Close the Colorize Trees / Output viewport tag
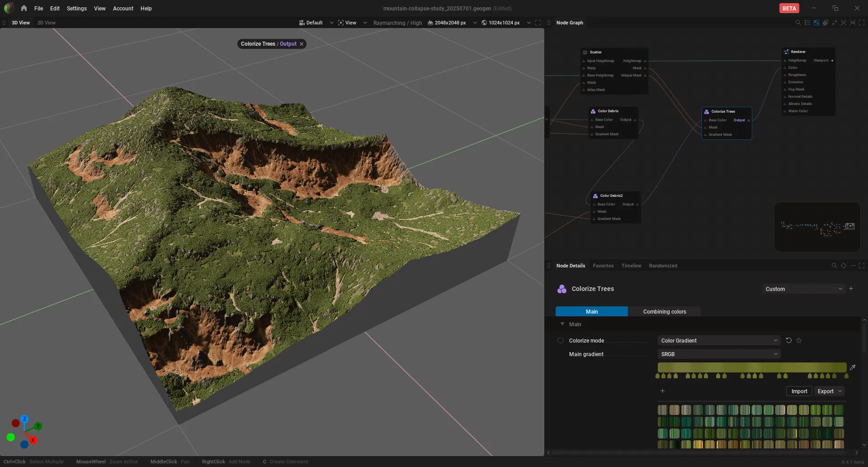 pyautogui.click(x=302, y=44)
